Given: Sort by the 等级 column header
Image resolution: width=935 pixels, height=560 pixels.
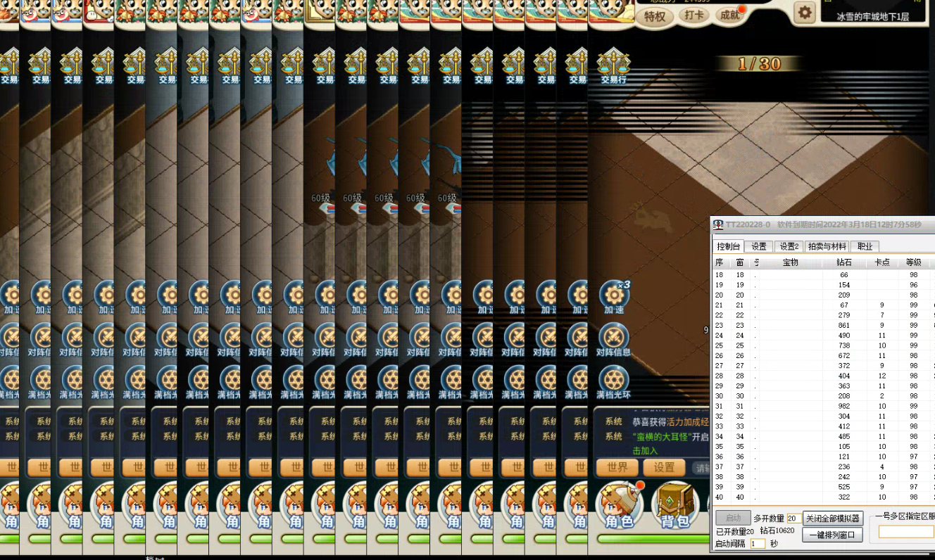Looking at the screenshot, I should tap(914, 262).
